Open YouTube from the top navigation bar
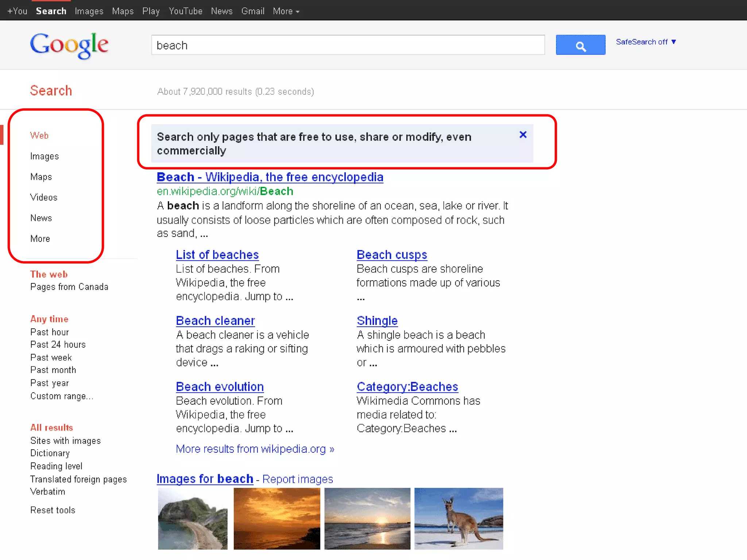Viewport: 747px width, 560px height. pyautogui.click(x=185, y=11)
